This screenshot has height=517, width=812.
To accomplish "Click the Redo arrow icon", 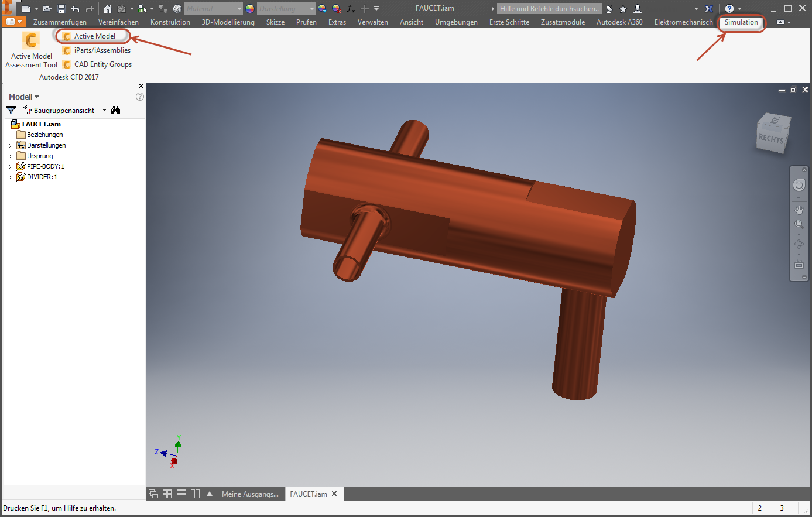I will 90,9.
